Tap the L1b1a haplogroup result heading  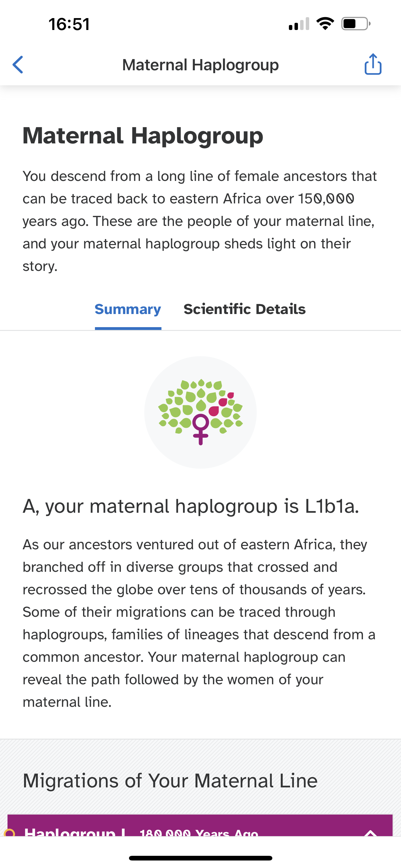pos(191,506)
